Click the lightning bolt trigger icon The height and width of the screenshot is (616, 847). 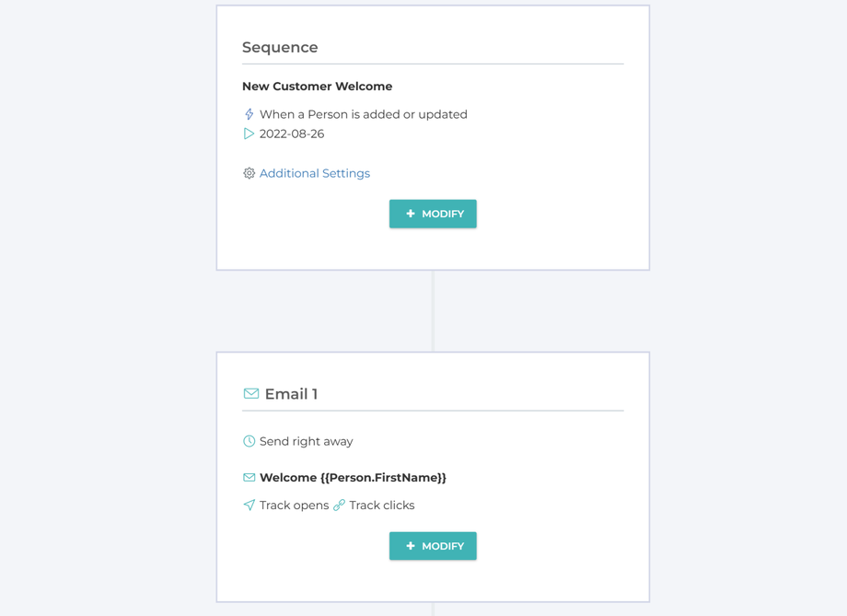pos(249,114)
